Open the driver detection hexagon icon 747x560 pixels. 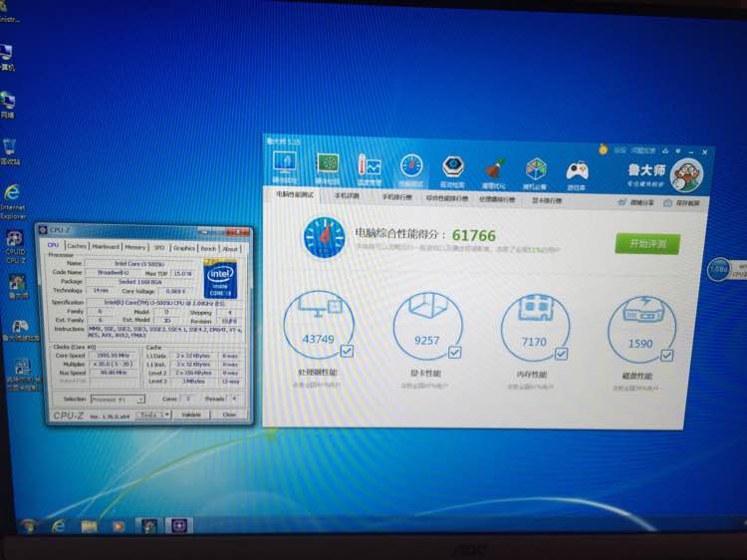tap(453, 167)
